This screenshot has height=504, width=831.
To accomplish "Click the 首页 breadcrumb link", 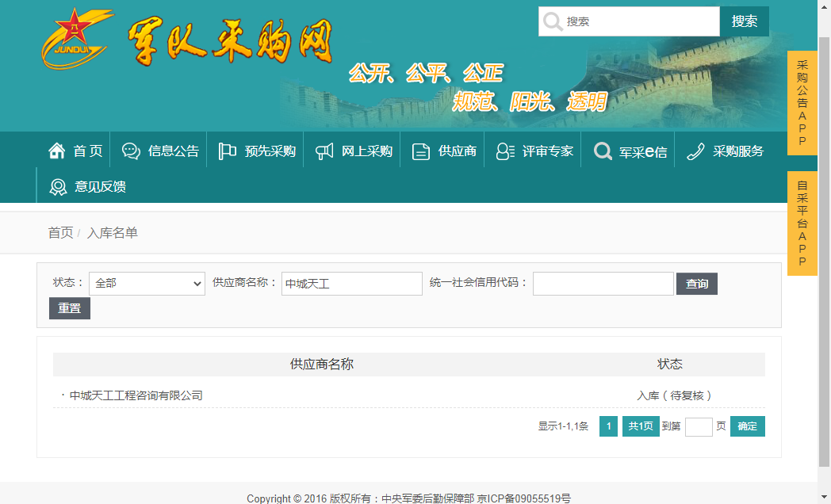I will [x=60, y=232].
